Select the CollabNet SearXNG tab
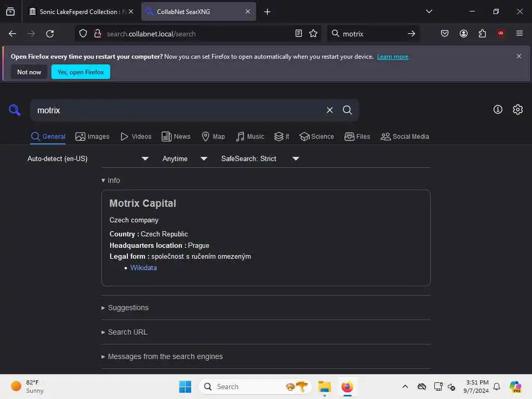The width and height of the screenshot is (532, 399). [198, 12]
